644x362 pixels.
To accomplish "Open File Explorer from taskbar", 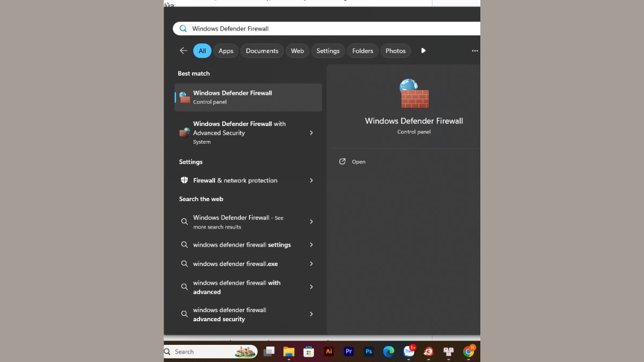I will 289,352.
